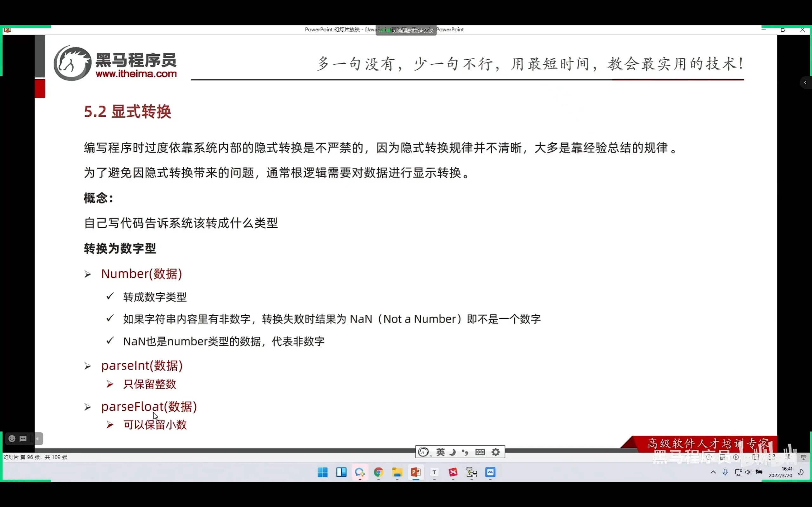Toggle IME punctuation mode icon
The width and height of the screenshot is (812, 507).
[x=465, y=452]
